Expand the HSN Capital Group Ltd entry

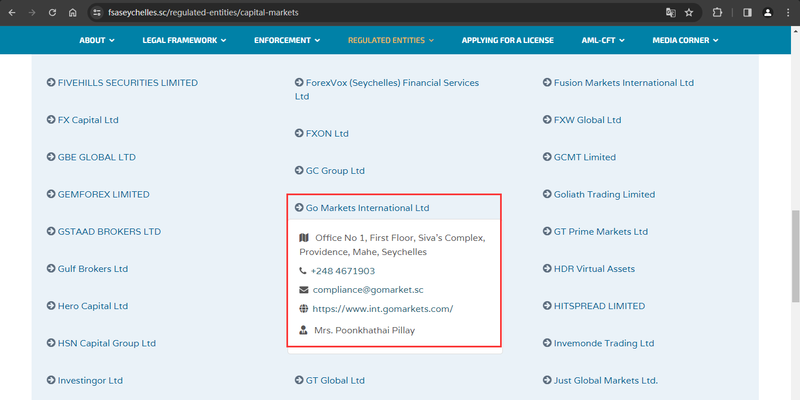(x=102, y=343)
